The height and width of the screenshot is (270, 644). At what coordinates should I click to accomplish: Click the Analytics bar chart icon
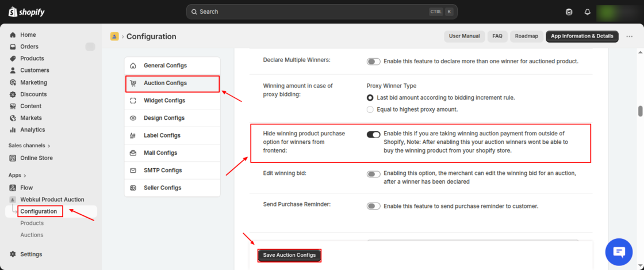[x=13, y=130]
